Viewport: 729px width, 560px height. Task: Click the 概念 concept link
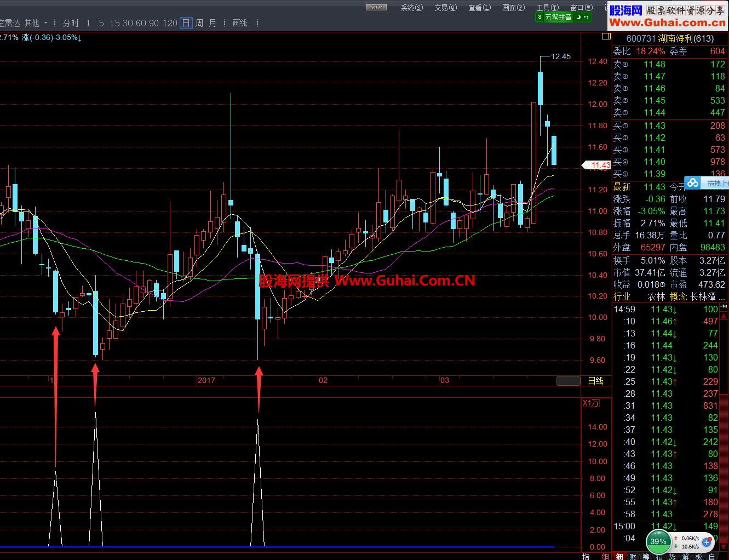click(678, 296)
